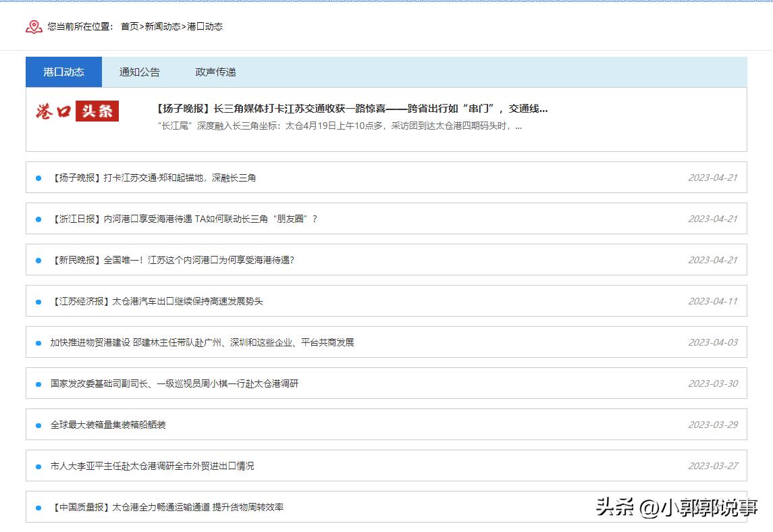Switch to the 通知公告 tab
The width and height of the screenshot is (773, 532).
click(139, 72)
